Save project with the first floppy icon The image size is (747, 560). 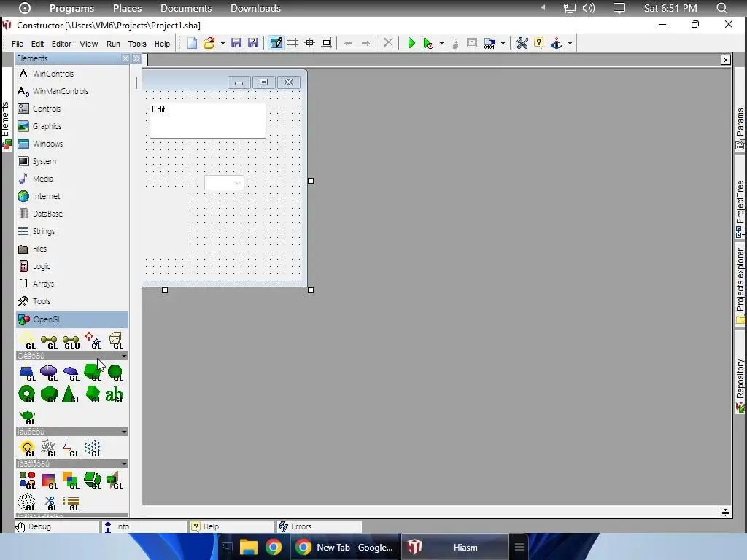pos(236,43)
